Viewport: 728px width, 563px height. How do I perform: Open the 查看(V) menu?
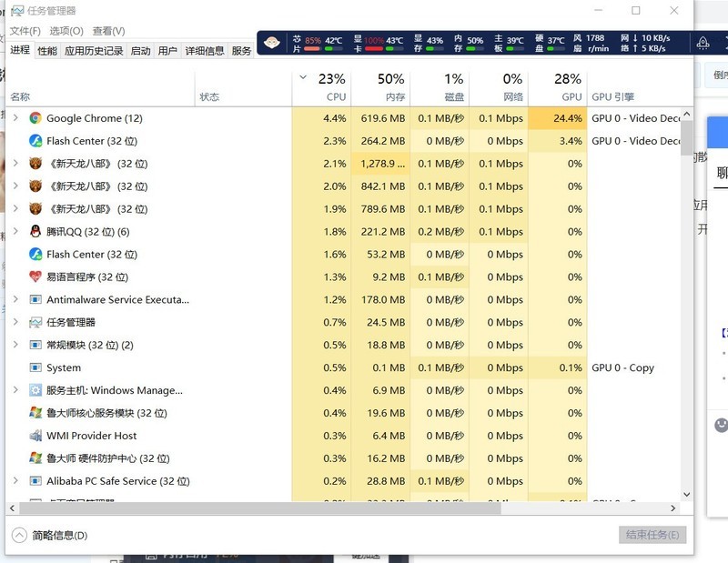pos(108,31)
